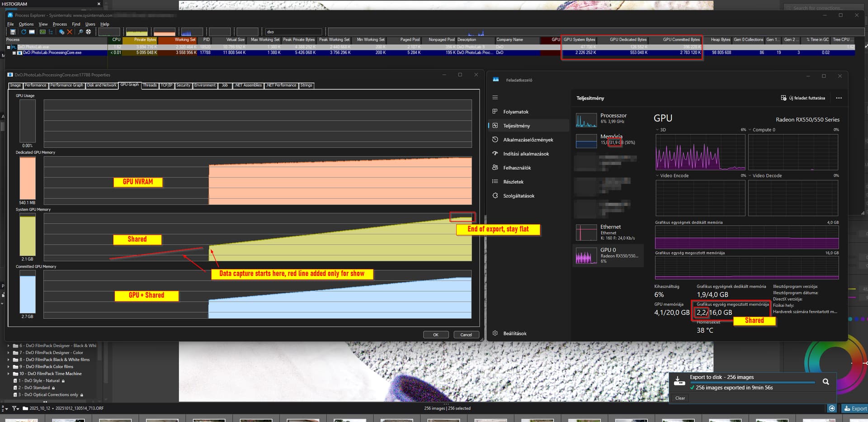Collapse the DxO.PhotoLab.exe process tree node

(8, 47)
